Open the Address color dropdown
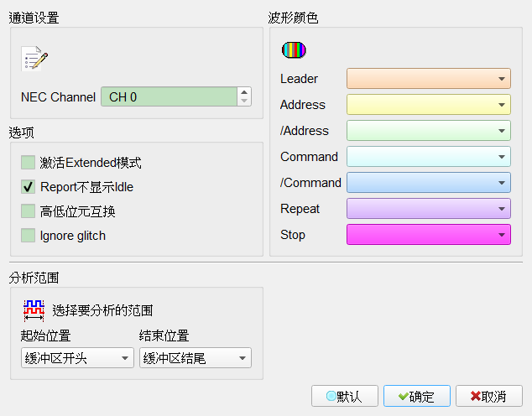The height and width of the screenshot is (416, 532). point(429,105)
